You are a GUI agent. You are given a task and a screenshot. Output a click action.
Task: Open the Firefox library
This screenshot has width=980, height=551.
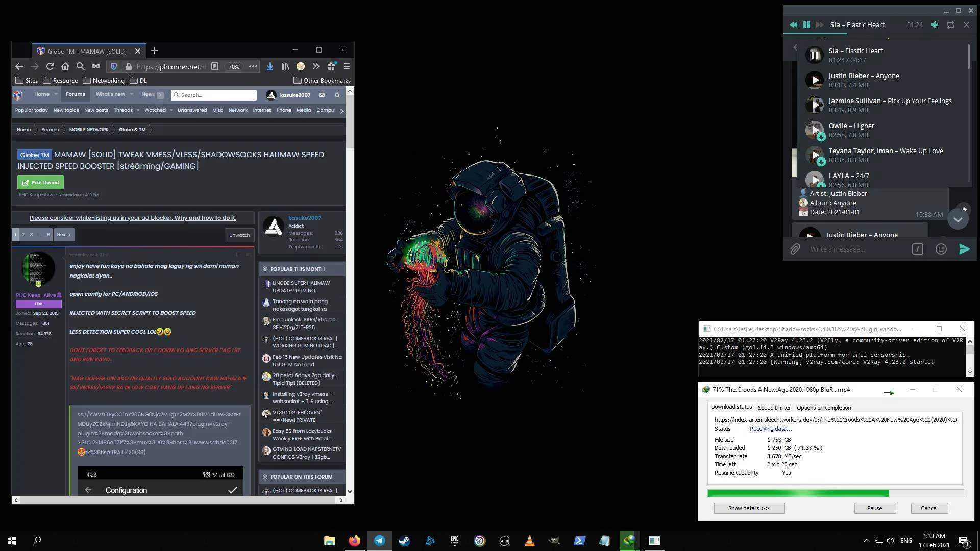pos(285,66)
